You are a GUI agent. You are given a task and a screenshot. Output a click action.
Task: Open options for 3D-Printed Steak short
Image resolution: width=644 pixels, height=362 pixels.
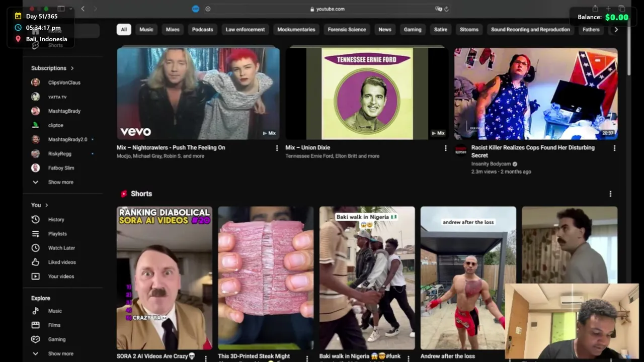[307, 358]
